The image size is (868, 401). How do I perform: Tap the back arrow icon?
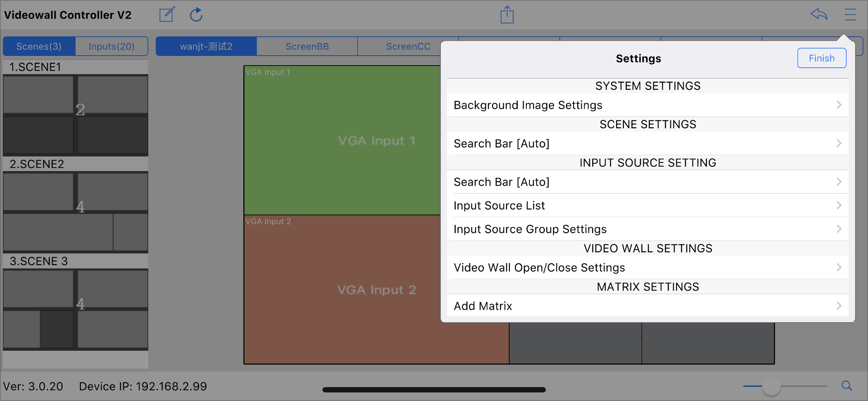click(819, 15)
